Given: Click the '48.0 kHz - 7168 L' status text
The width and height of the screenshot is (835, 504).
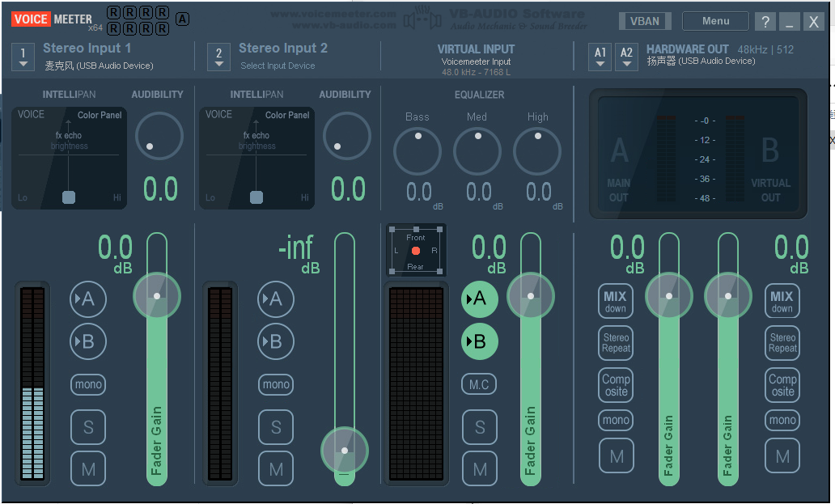Looking at the screenshot, I should tap(476, 72).
